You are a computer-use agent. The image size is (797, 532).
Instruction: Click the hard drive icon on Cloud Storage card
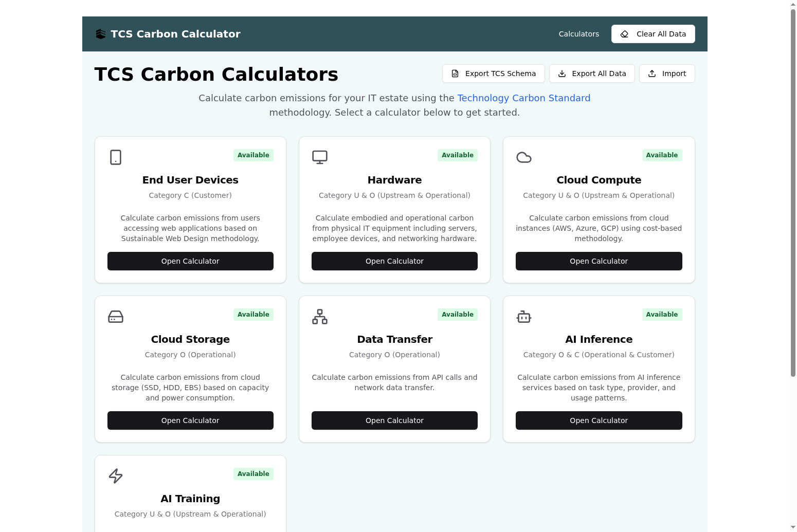[x=115, y=317]
